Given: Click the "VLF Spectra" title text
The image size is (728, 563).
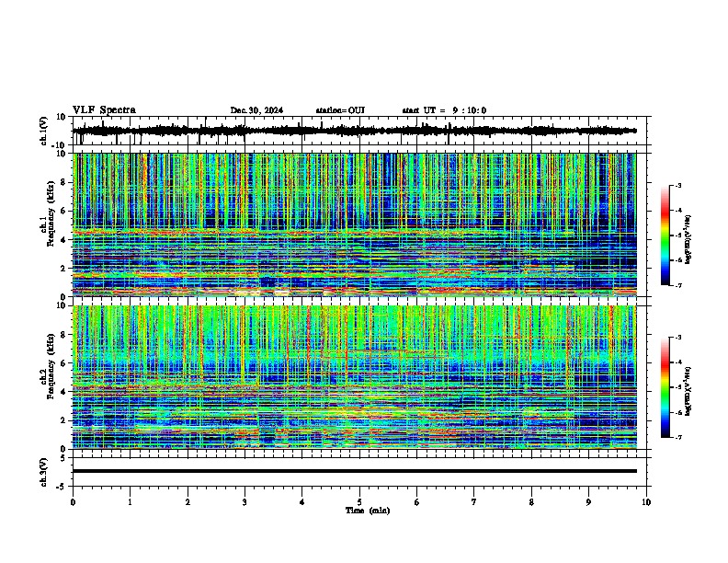Looking at the screenshot, I should 104,110.
